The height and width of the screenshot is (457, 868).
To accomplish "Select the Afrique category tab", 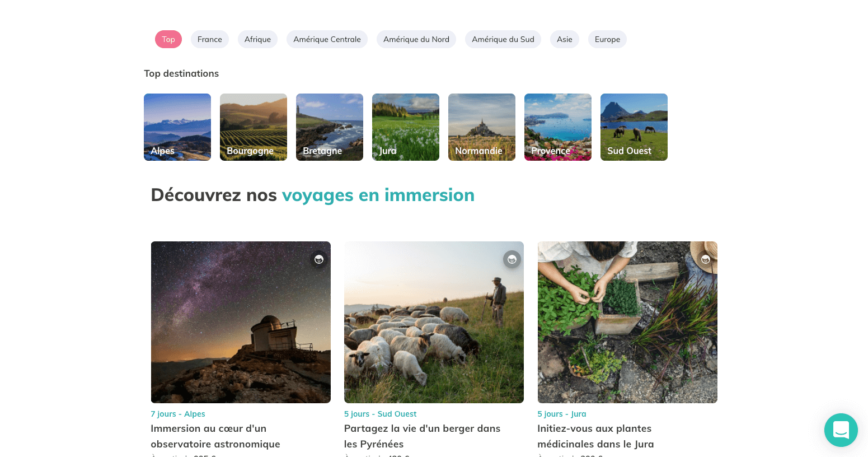I will (x=257, y=39).
